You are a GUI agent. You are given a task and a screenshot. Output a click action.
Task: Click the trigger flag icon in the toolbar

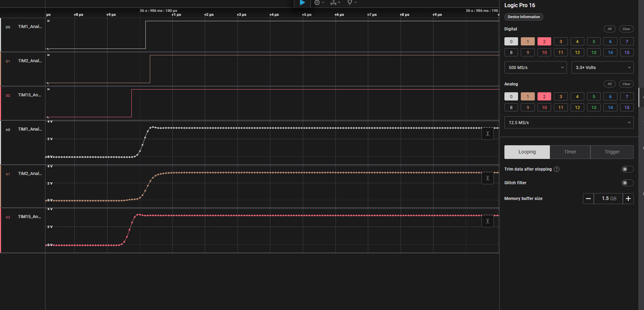(x=350, y=3)
